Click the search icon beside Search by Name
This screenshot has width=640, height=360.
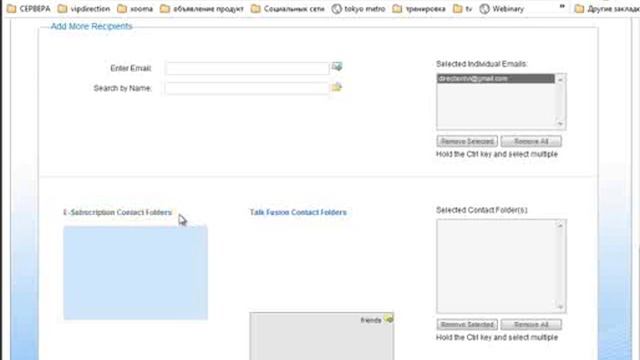[x=337, y=87]
